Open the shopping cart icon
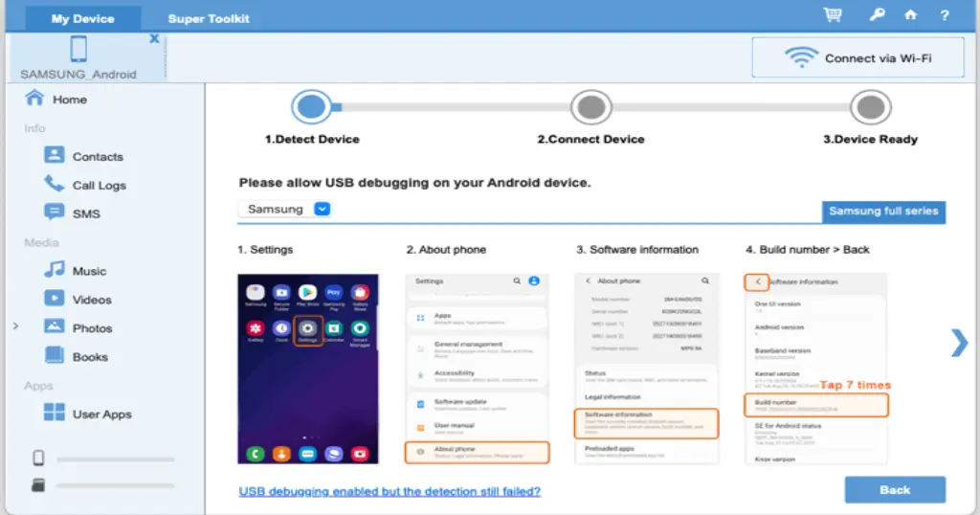Image resolution: width=980 pixels, height=515 pixels. tap(833, 15)
